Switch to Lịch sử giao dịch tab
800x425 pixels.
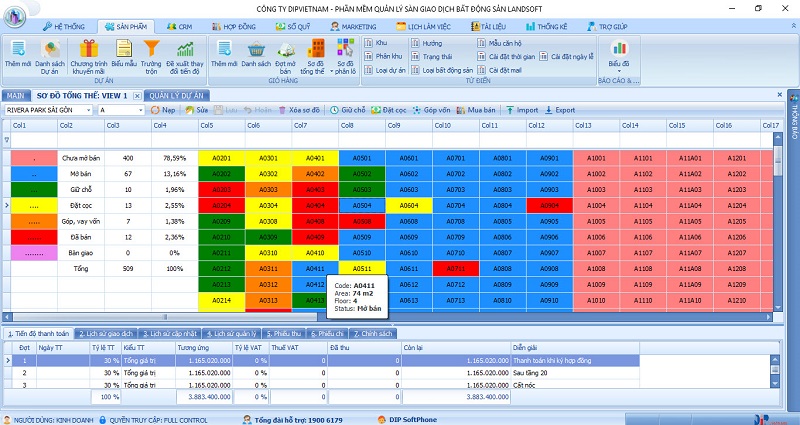click(x=106, y=334)
